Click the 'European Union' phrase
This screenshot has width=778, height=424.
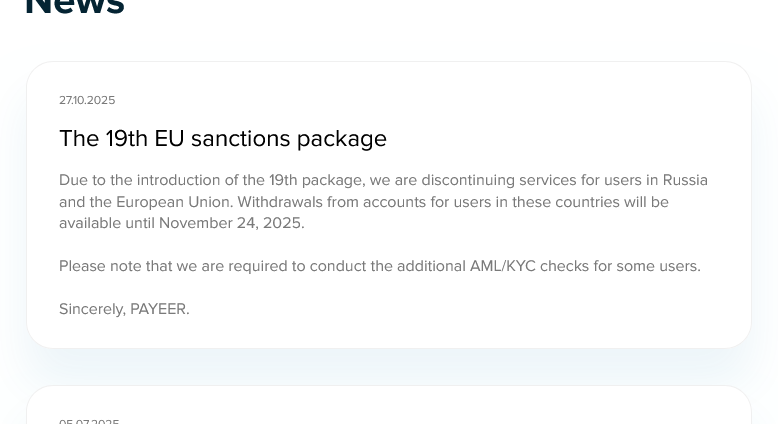tap(159, 202)
